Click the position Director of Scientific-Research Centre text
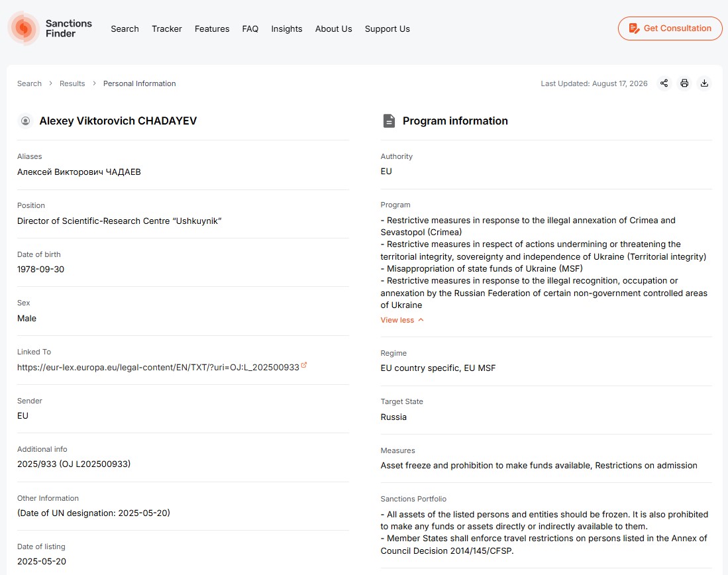The image size is (728, 575). 119,221
